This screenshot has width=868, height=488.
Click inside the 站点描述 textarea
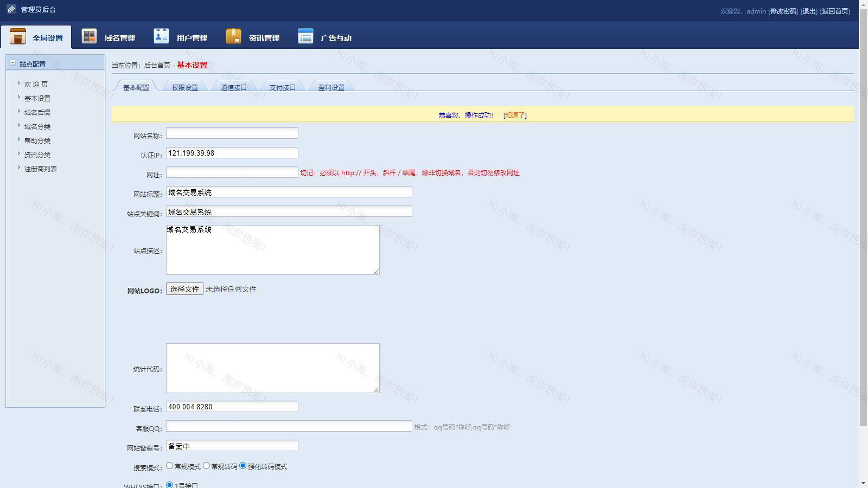[273, 250]
